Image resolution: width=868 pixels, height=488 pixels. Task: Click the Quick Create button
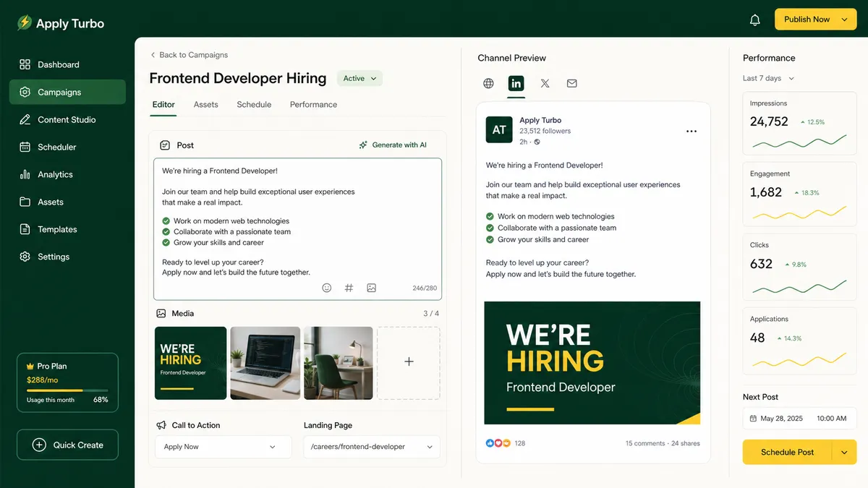[67, 445]
